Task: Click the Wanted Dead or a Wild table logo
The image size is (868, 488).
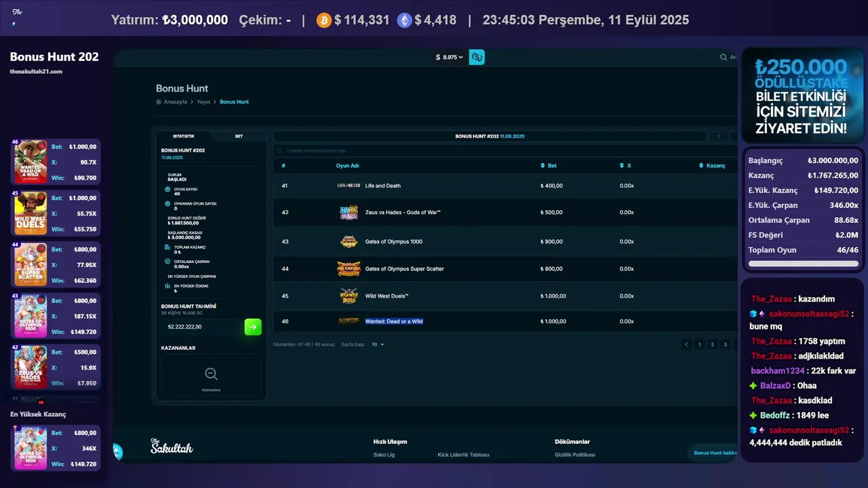Action: [x=349, y=321]
